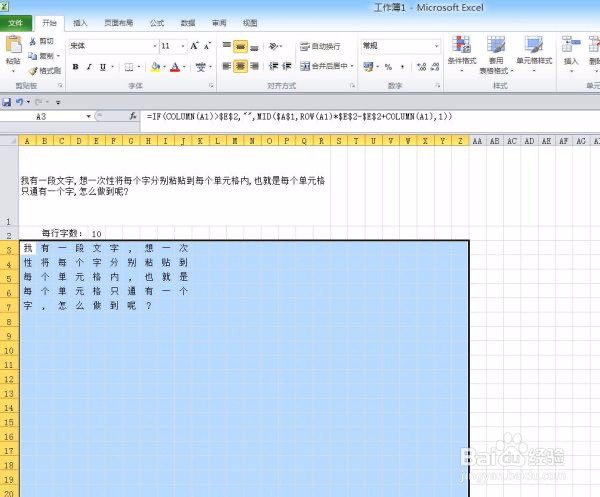The width and height of the screenshot is (600, 497).
Task: Switch to the Formulas tab
Action: click(x=157, y=23)
